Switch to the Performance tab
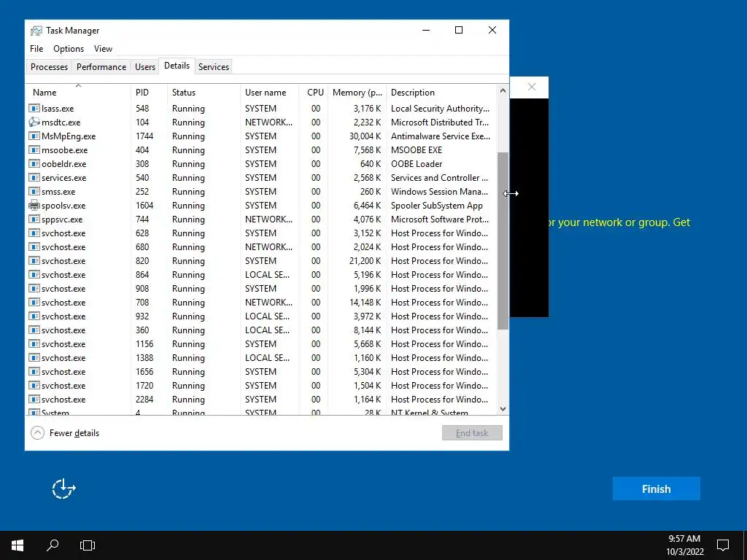This screenshot has width=747, height=560. [x=101, y=67]
